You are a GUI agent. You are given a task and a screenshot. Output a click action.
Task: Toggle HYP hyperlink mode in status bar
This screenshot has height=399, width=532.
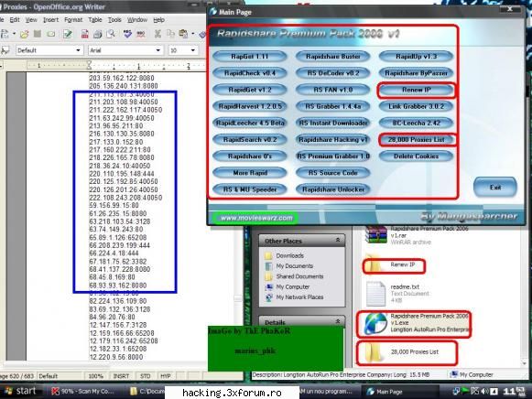click(x=166, y=376)
